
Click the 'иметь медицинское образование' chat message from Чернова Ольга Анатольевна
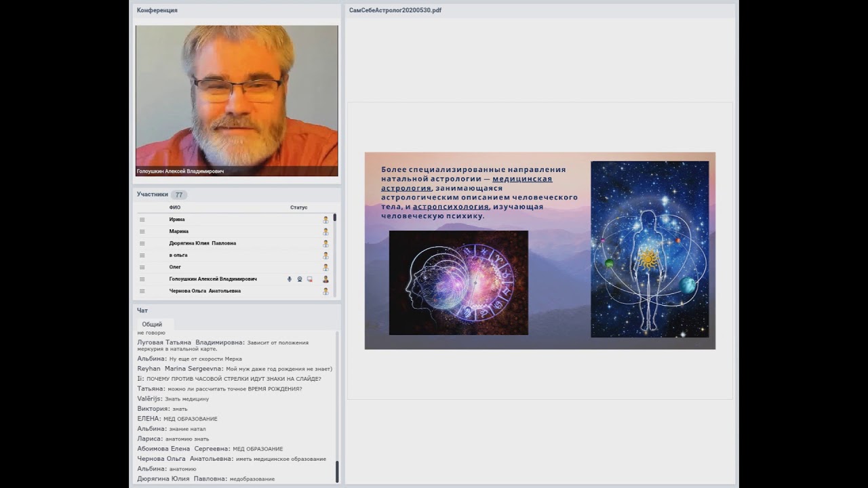click(232, 459)
